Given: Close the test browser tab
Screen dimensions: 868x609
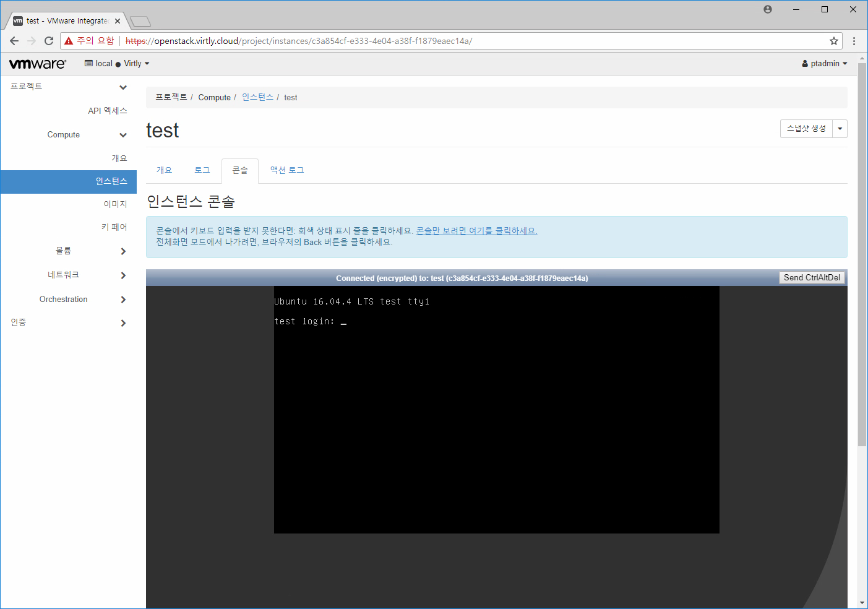Looking at the screenshot, I should [x=118, y=21].
